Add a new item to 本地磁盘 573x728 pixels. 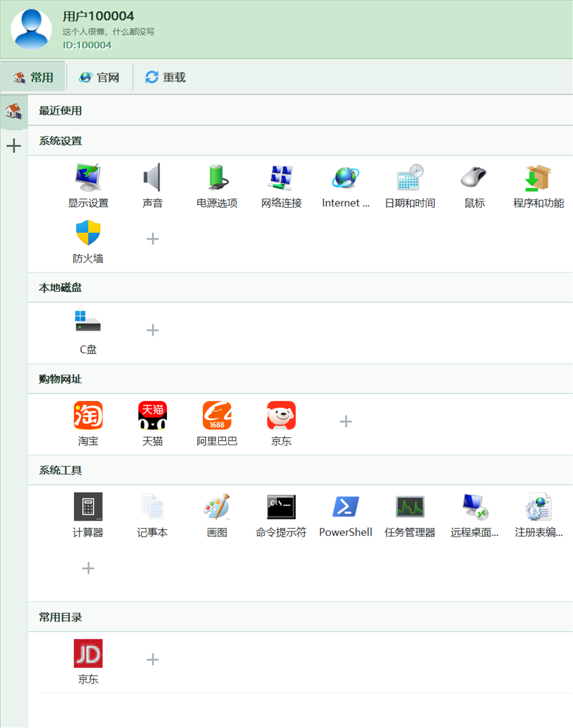coord(152,330)
